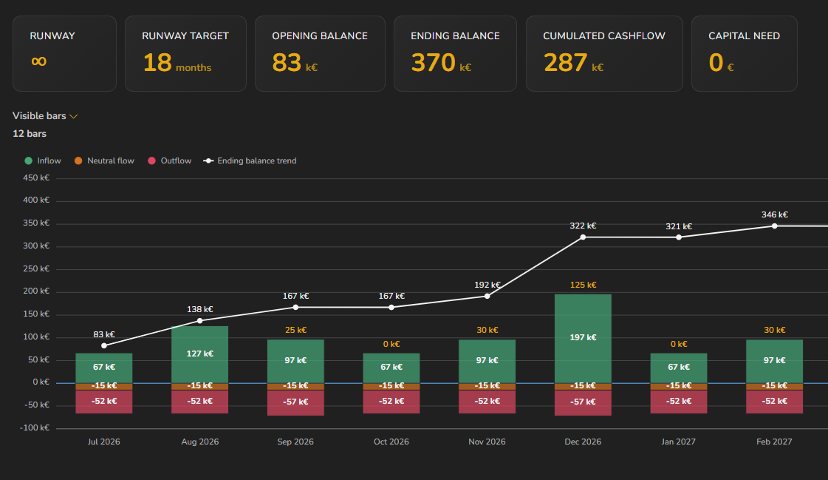Select the Jul 2026 inflow bar 67 k€

pos(104,368)
